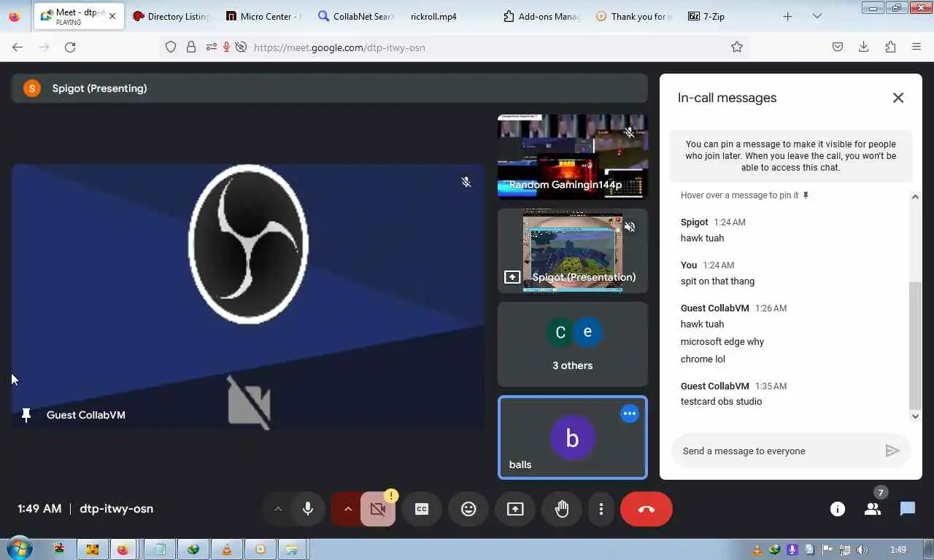The image size is (934, 560).
Task: Open the Windows Start button
Action: tap(19, 548)
